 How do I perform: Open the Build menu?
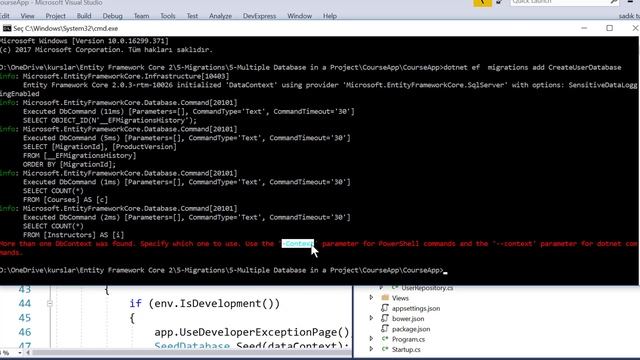click(84, 16)
